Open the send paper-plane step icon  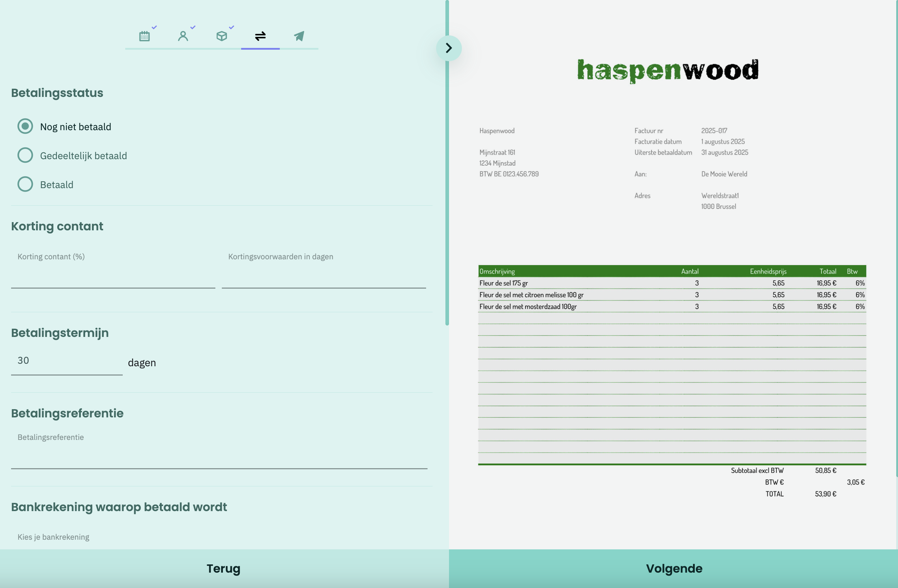pos(299,36)
